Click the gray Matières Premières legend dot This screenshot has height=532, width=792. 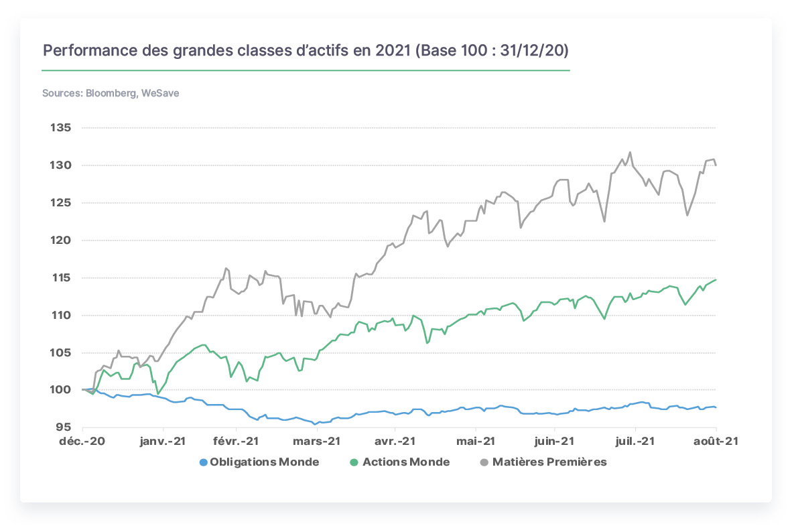(x=484, y=462)
